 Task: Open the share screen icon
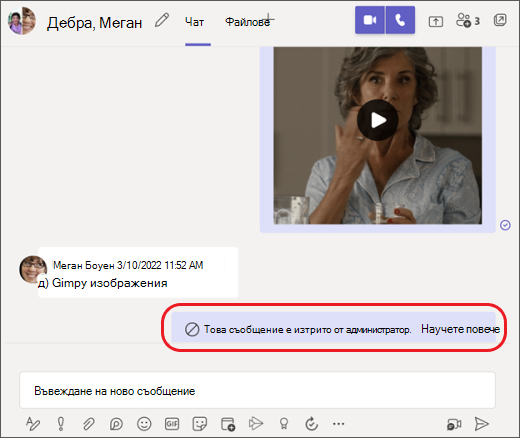tap(435, 21)
